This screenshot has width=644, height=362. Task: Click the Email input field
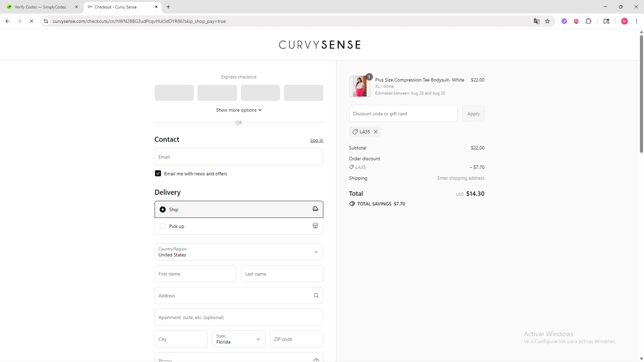tap(239, 157)
